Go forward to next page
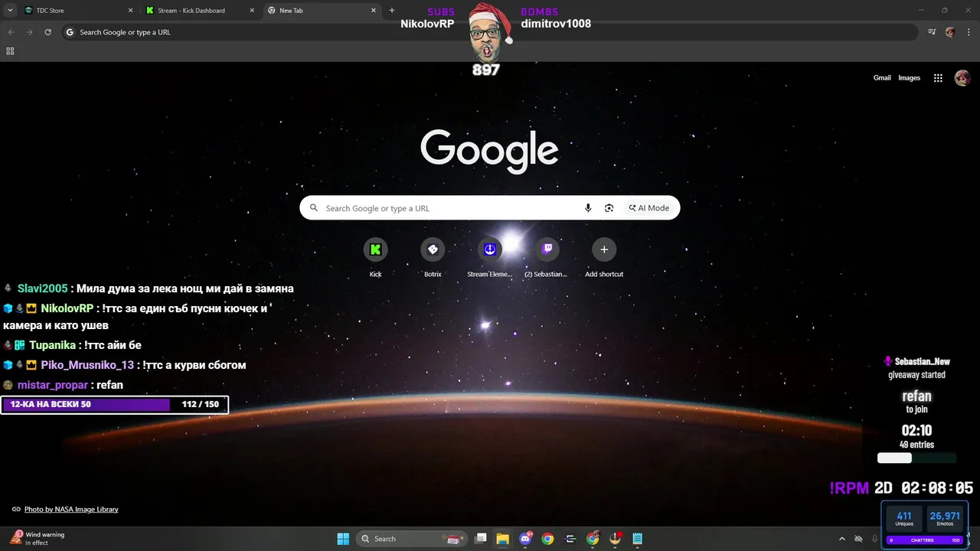This screenshot has height=551, width=980. point(29,32)
